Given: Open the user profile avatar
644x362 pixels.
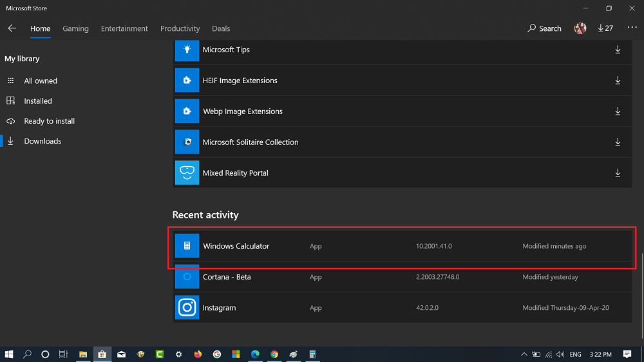Looking at the screenshot, I should pos(580,28).
